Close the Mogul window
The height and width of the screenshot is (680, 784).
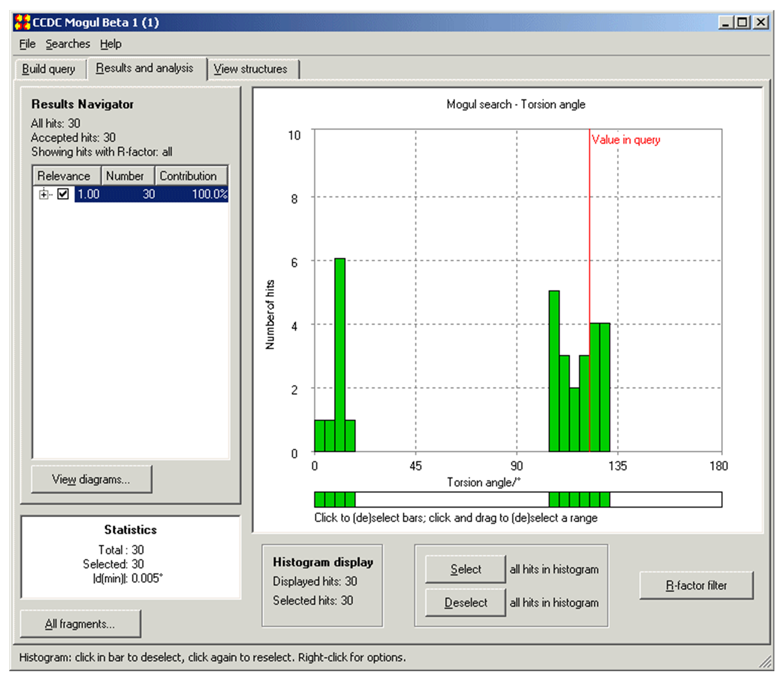click(761, 22)
